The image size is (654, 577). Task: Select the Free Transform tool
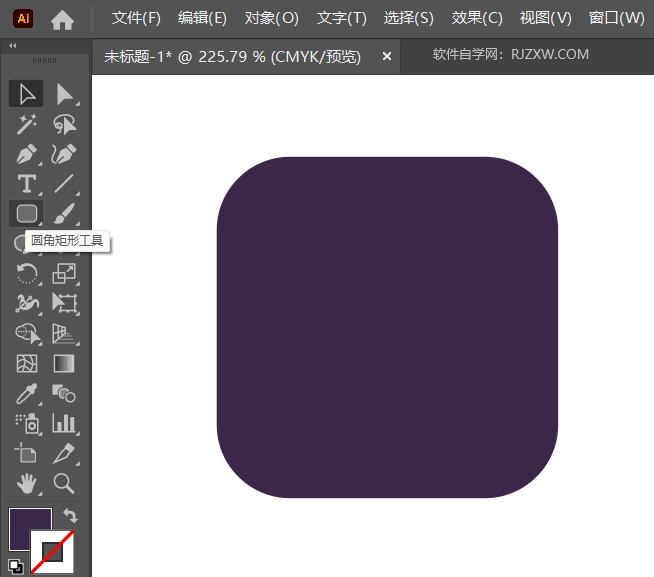(64, 303)
